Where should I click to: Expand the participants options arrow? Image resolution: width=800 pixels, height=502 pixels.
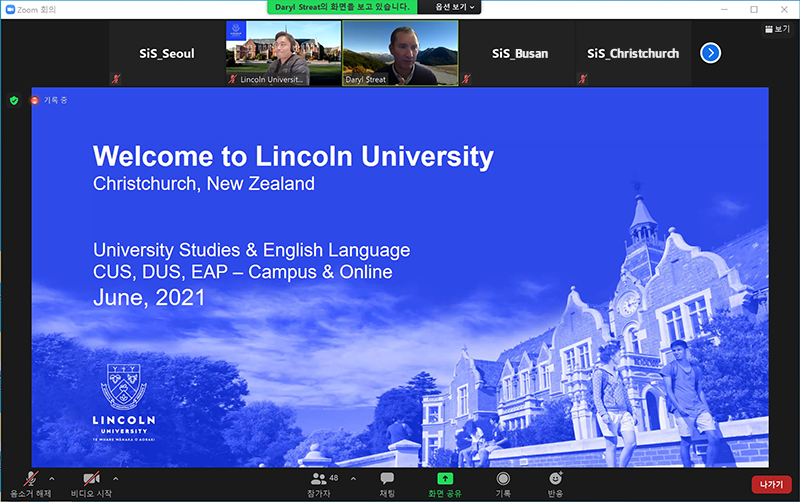point(353,479)
